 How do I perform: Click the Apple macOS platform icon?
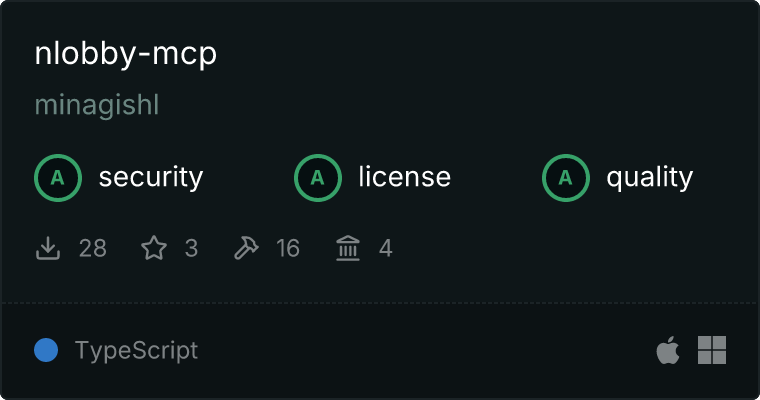pyautogui.click(x=668, y=350)
